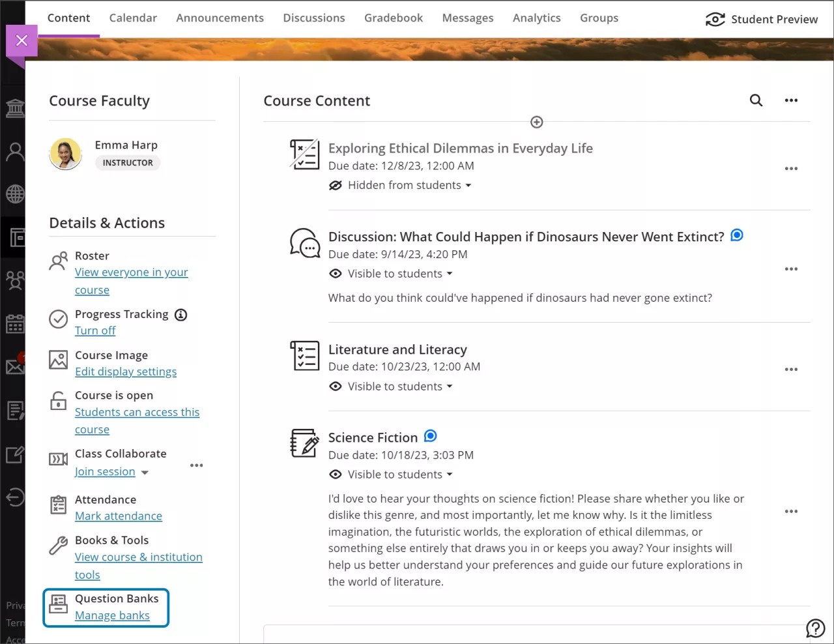Open the Institution page from the left sidebar
Image resolution: width=834 pixels, height=644 pixels.
point(14,108)
